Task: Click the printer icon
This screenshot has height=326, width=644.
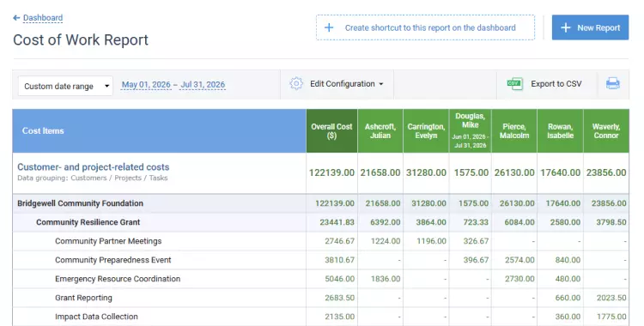Action: (x=613, y=84)
